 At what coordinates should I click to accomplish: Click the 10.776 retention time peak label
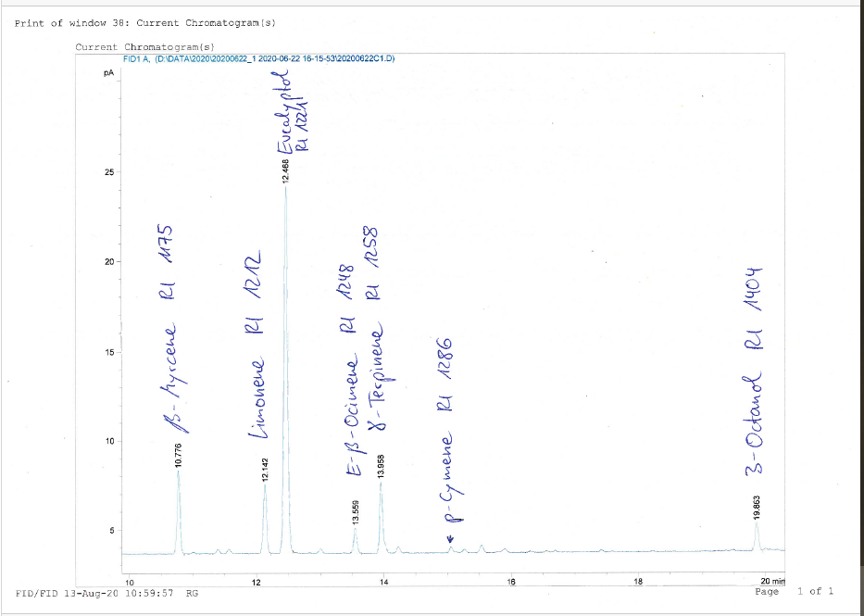[179, 456]
